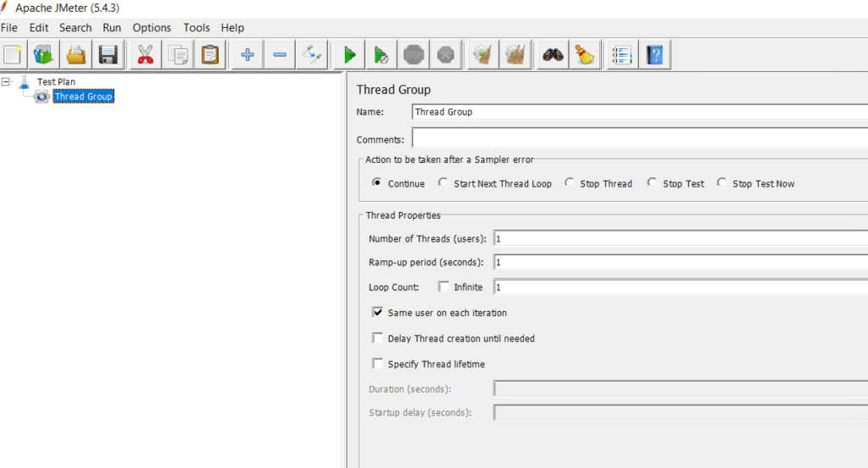Click the Test Plan flask icon
The image size is (868, 468).
click(x=25, y=82)
